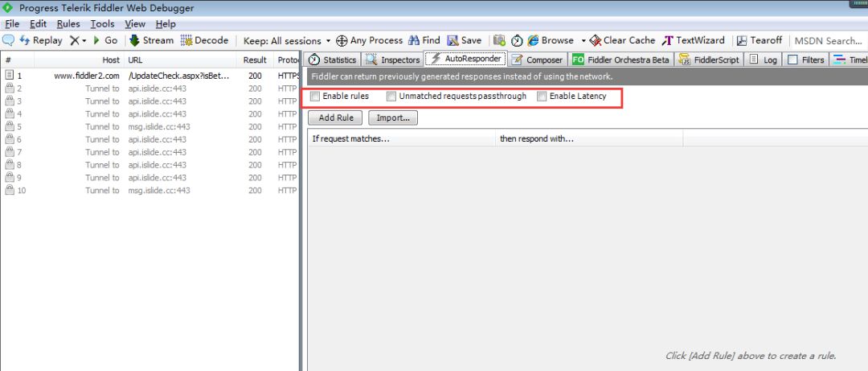The height and width of the screenshot is (371, 868).
Task: Click the Any Process target icon
Action: 342,40
